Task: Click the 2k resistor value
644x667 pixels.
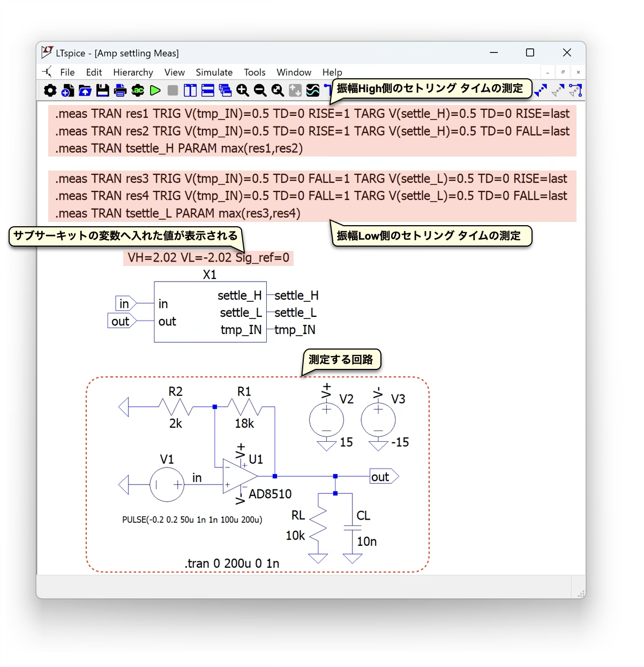Action: click(x=176, y=424)
